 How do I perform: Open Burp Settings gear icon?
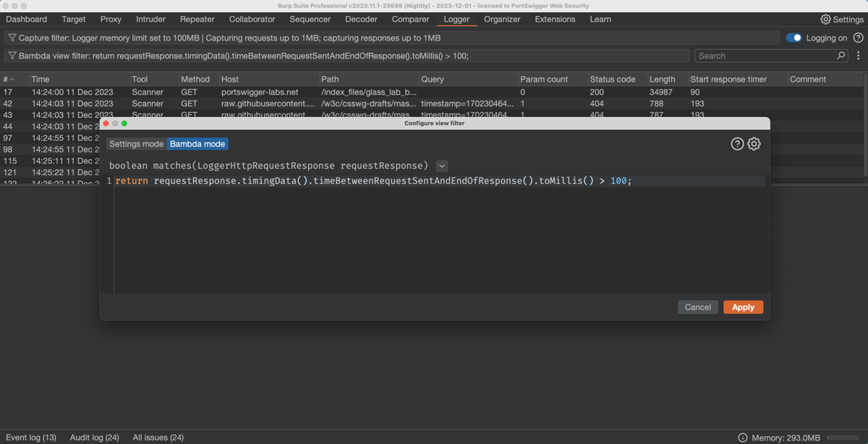point(825,20)
